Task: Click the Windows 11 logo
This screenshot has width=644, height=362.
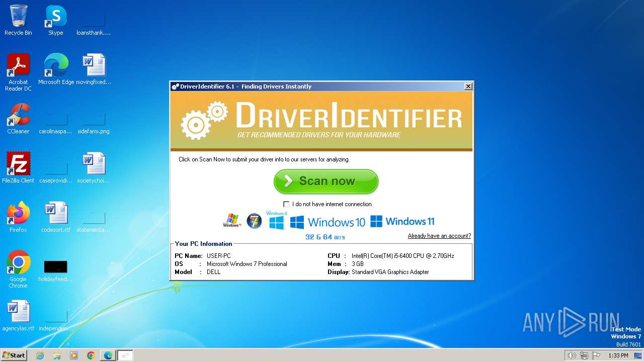Action: [x=402, y=221]
